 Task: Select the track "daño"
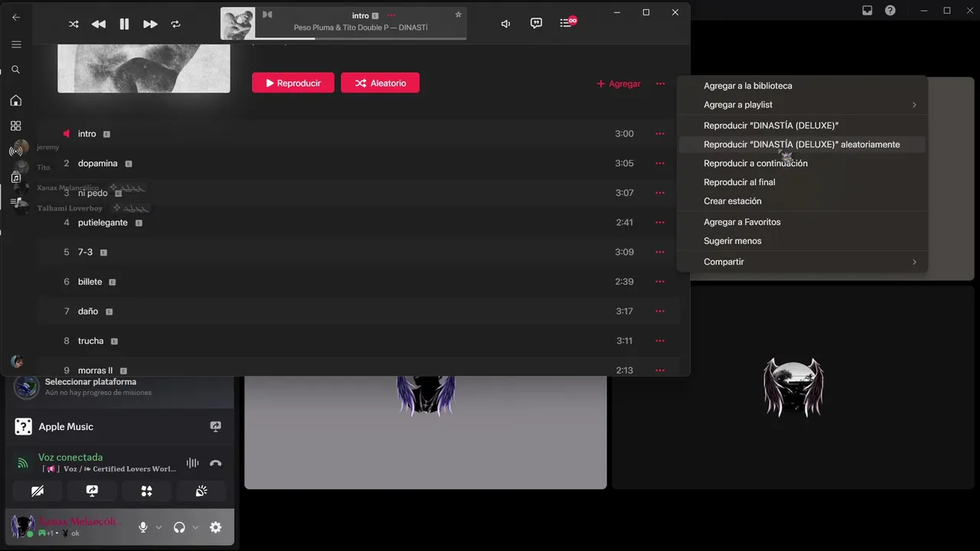coord(358,311)
